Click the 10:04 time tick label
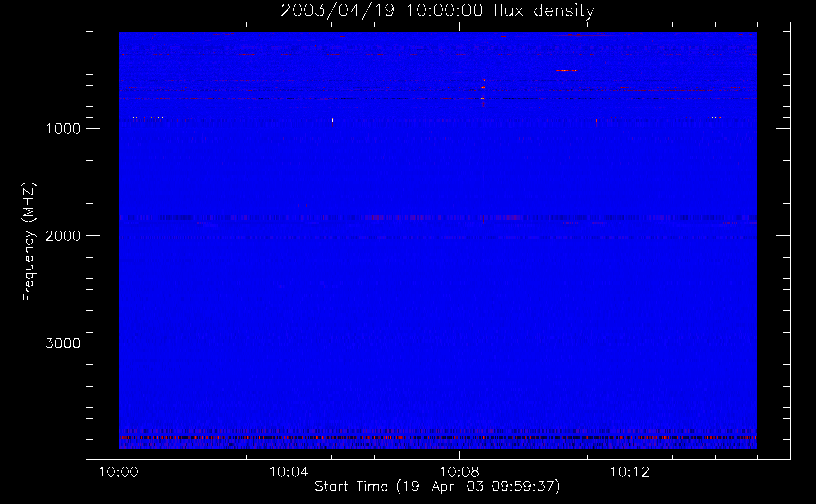This screenshot has height=504, width=816. point(289,472)
